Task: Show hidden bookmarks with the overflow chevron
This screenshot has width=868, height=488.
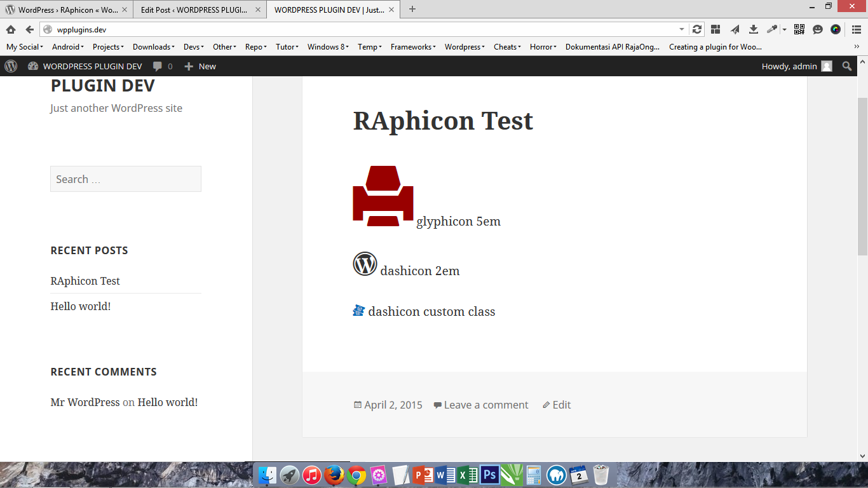Action: pyautogui.click(x=857, y=46)
